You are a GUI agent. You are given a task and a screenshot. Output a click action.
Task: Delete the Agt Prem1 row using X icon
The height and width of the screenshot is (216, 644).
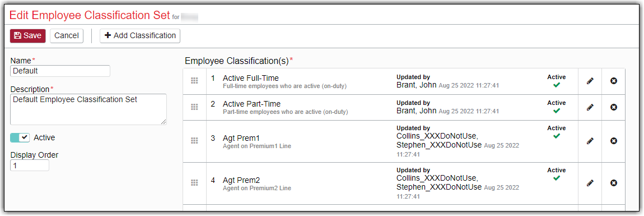[x=614, y=141]
